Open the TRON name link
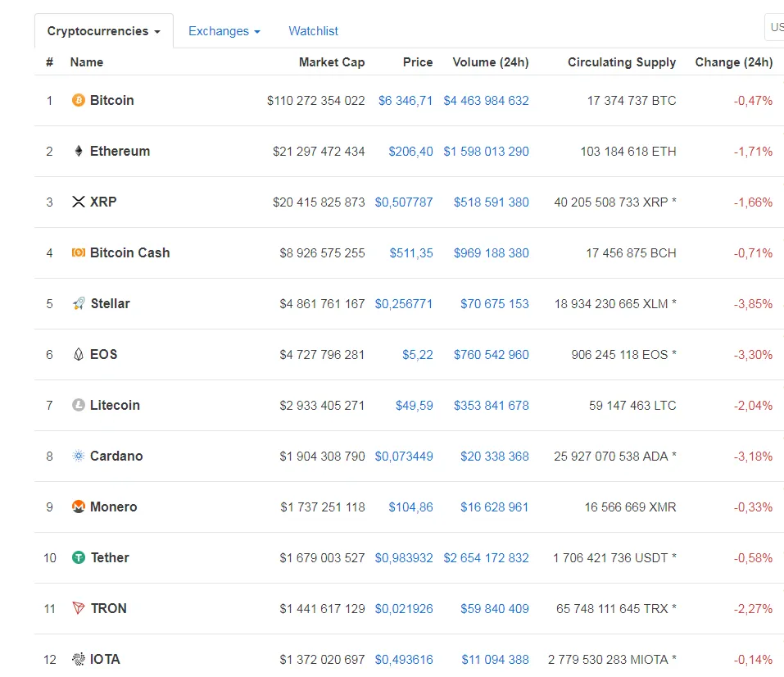This screenshot has width=784, height=677. (x=108, y=608)
